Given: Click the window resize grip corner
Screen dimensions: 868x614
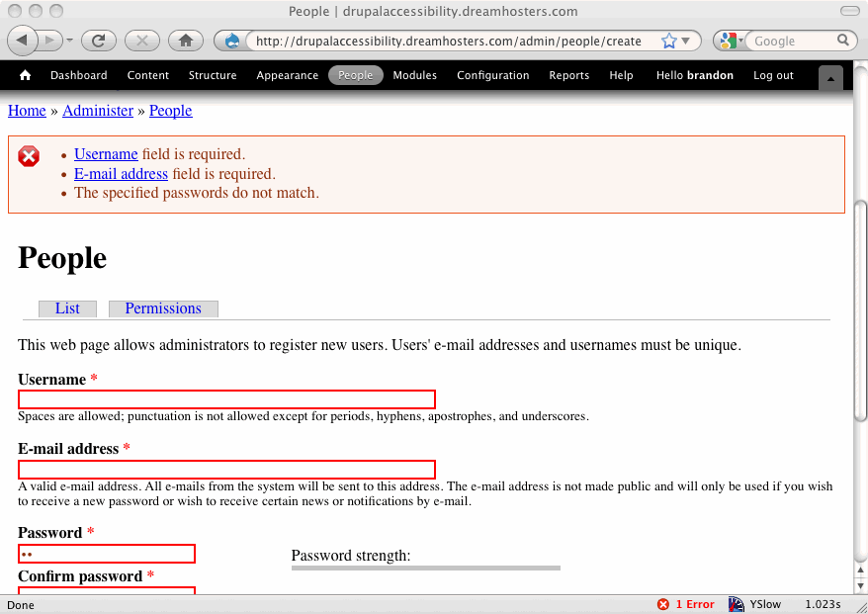Looking at the screenshot, I should point(861,607).
